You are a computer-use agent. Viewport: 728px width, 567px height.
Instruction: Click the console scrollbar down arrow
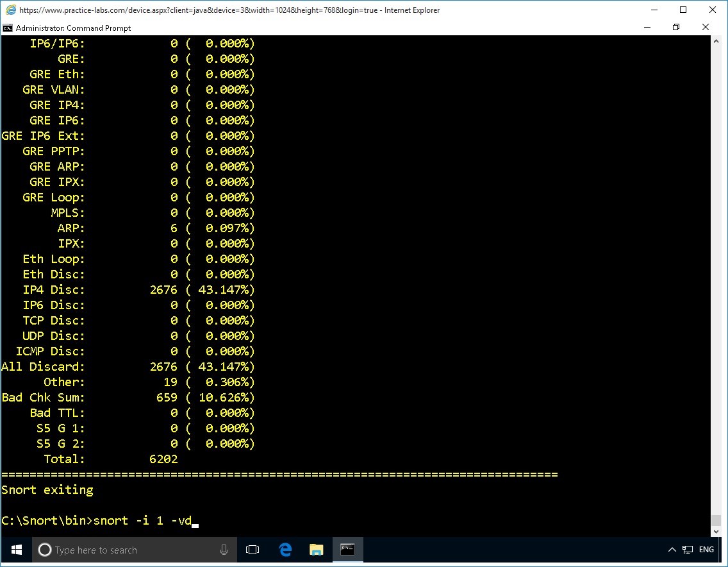point(716,532)
